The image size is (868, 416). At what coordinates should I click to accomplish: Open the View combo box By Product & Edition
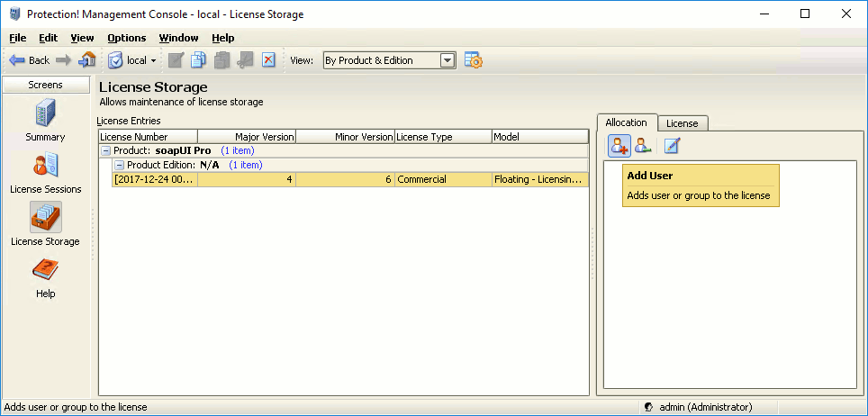tap(390, 60)
